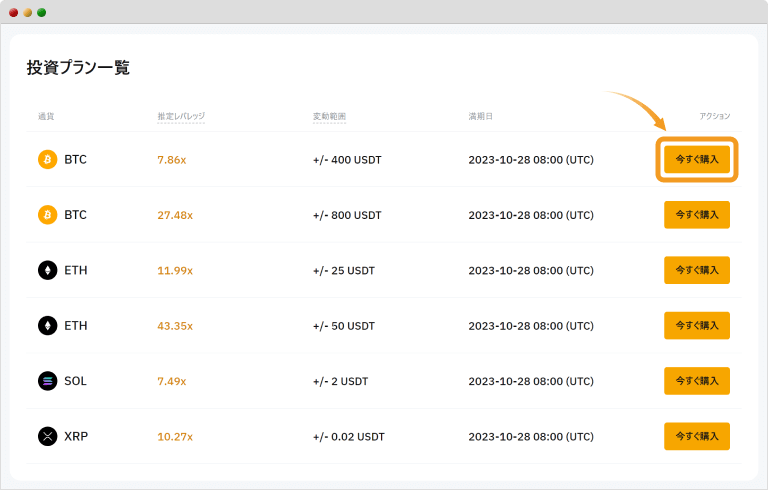Click the +/- 50 USDT range cell
Viewport: 768px width, 490px height.
tap(343, 326)
